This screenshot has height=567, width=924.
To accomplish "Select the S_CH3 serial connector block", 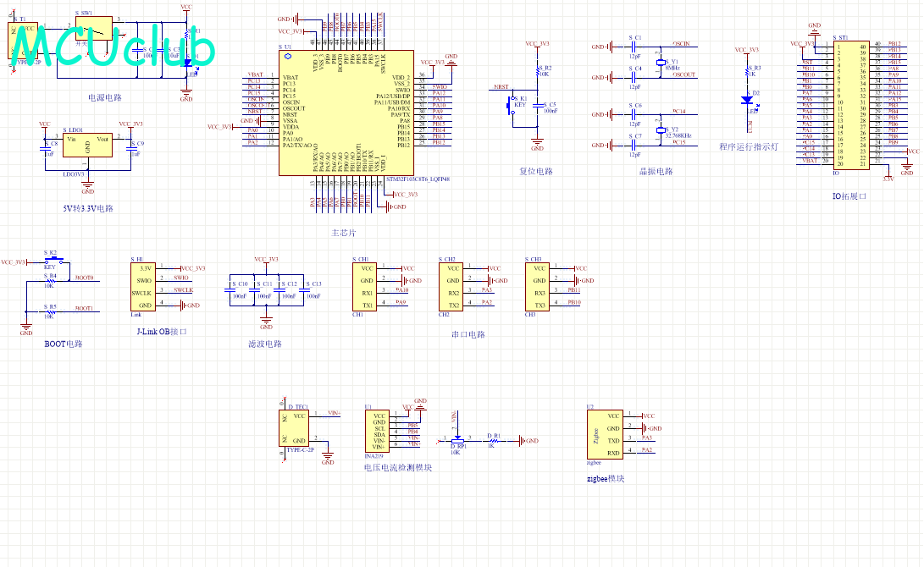I will pos(537,287).
